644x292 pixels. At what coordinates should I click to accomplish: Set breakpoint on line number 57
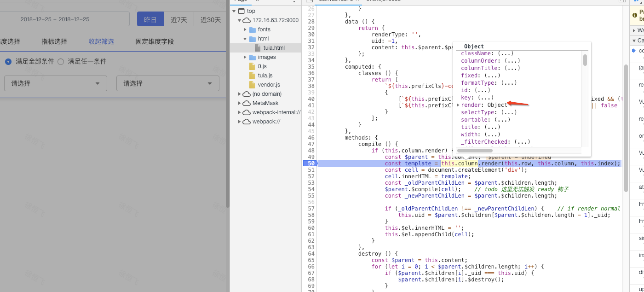tap(310, 209)
